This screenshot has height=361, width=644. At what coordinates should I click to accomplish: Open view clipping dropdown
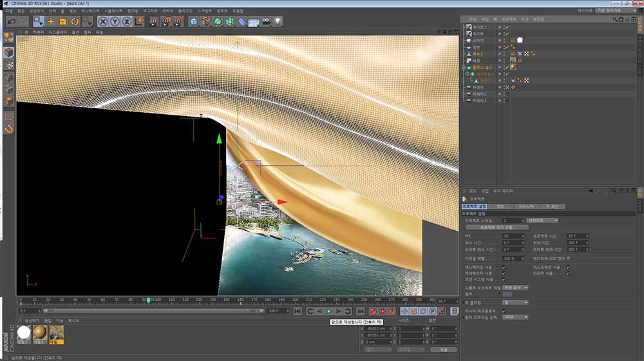tap(515, 302)
